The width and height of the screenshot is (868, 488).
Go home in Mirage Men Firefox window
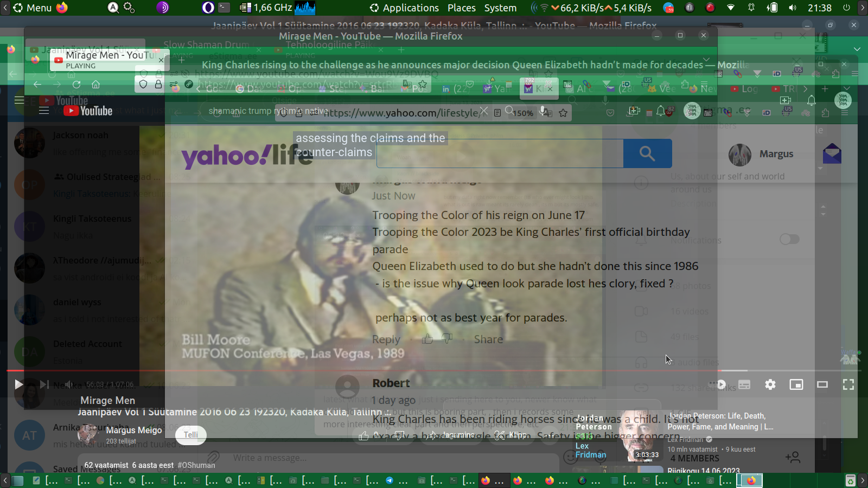tap(96, 84)
